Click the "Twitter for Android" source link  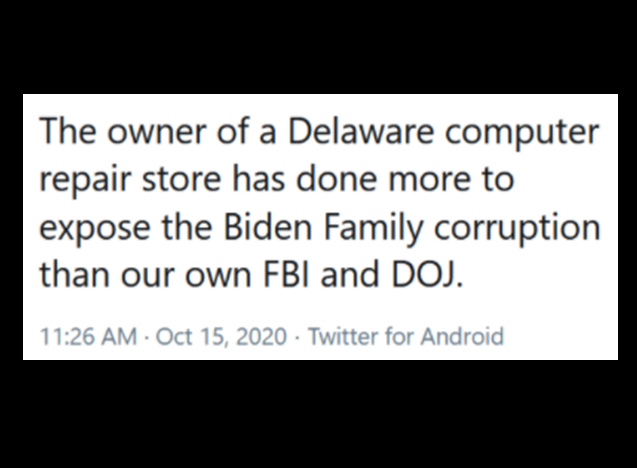pos(406,336)
